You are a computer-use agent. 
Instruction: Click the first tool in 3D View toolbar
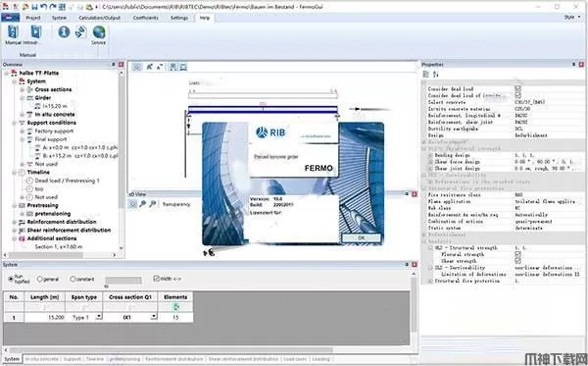coord(133,204)
